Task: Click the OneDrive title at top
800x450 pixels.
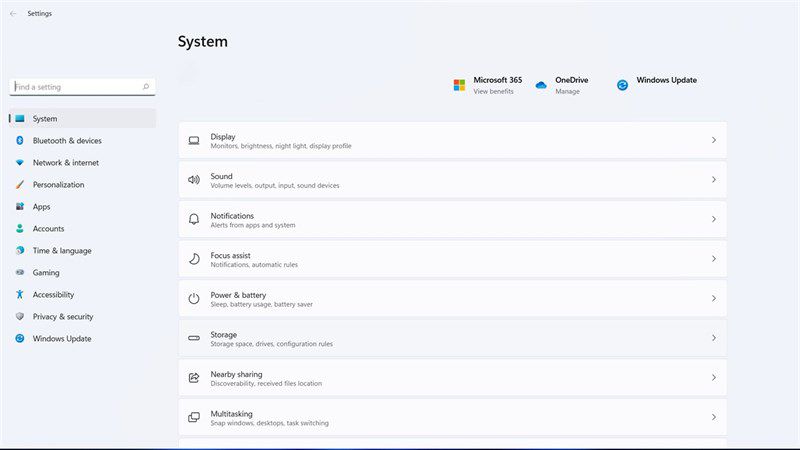Action: pyautogui.click(x=571, y=80)
